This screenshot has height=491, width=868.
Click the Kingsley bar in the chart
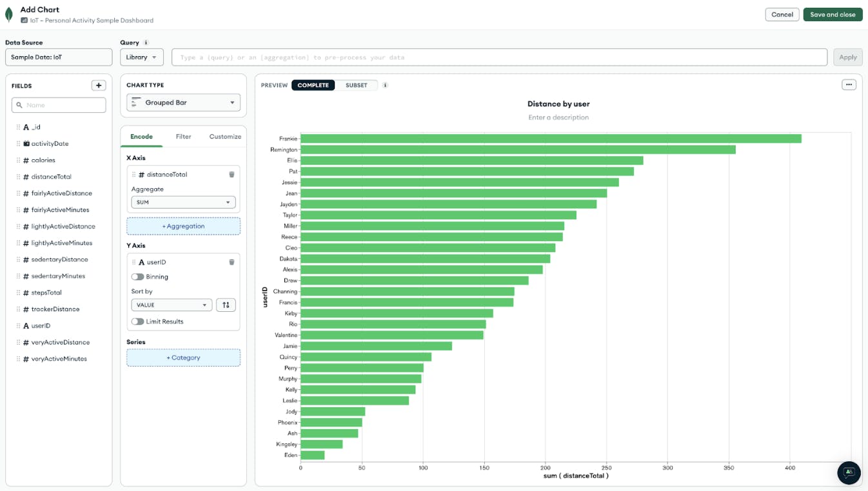click(x=321, y=444)
